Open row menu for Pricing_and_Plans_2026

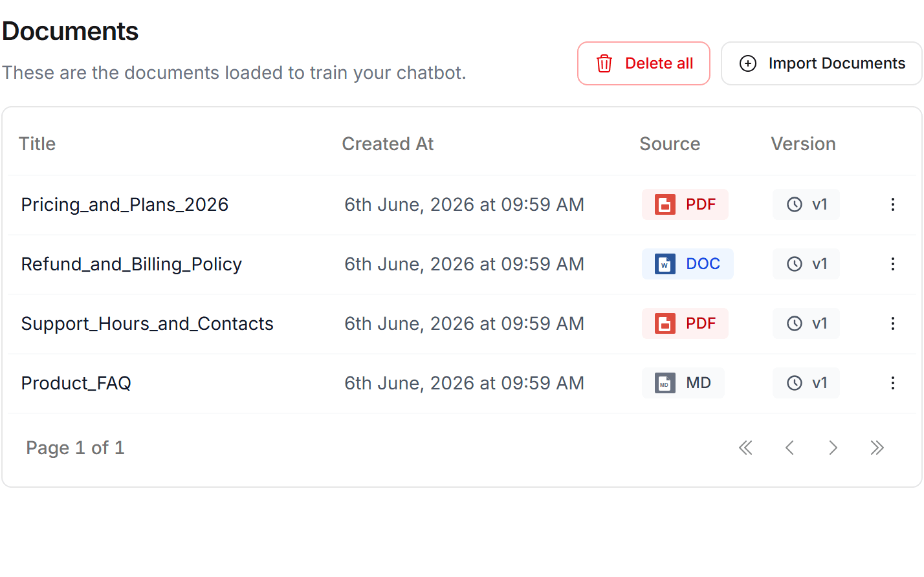893,204
